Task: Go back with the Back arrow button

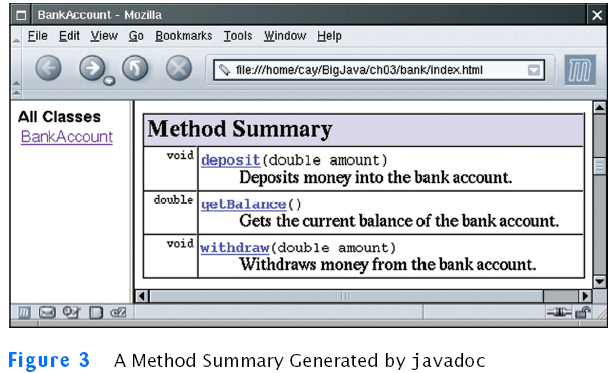Action: click(48, 68)
